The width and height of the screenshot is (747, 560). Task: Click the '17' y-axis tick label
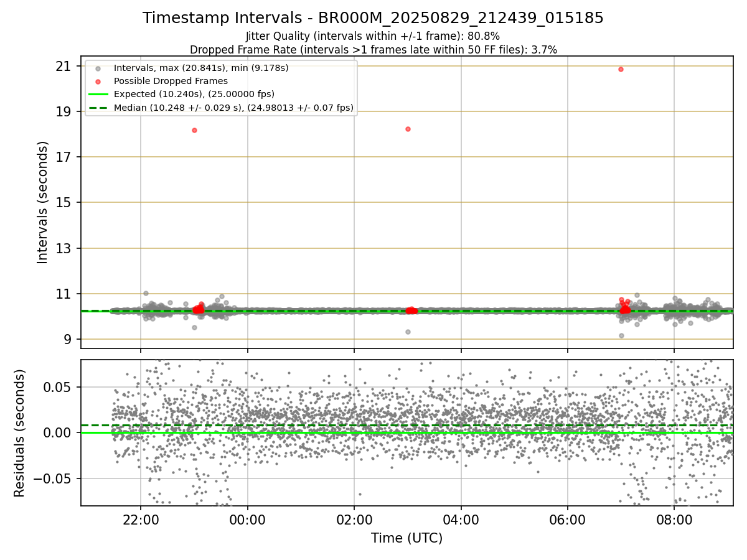click(x=63, y=157)
